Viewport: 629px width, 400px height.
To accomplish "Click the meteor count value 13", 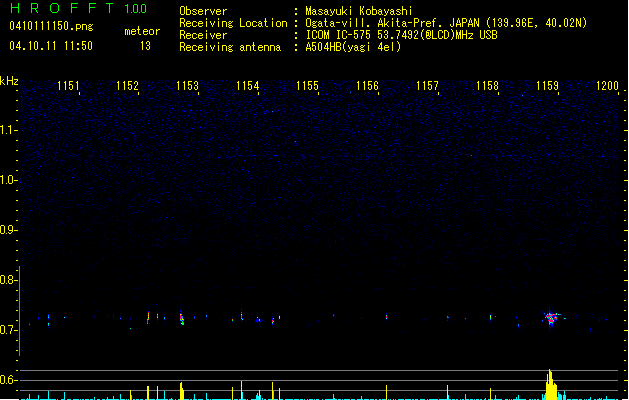I will [145, 46].
